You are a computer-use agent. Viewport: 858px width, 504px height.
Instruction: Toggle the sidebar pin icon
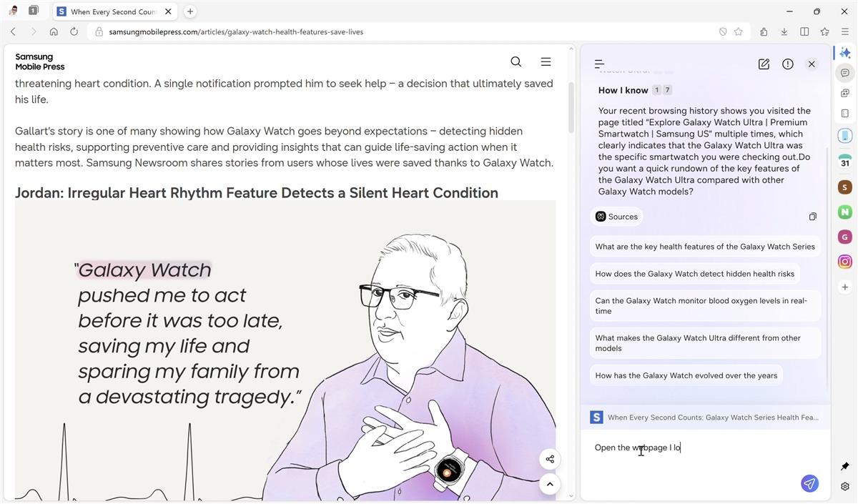(844, 466)
